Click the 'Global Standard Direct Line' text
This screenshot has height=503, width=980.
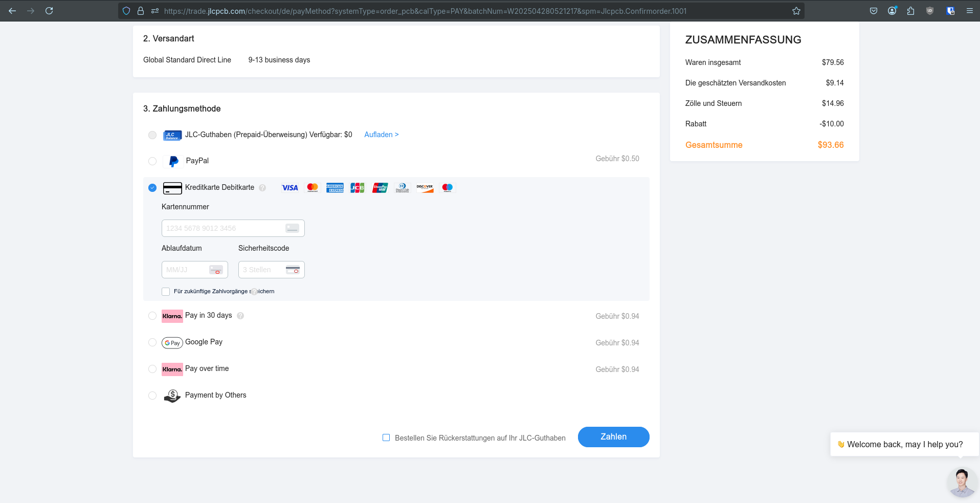click(187, 60)
